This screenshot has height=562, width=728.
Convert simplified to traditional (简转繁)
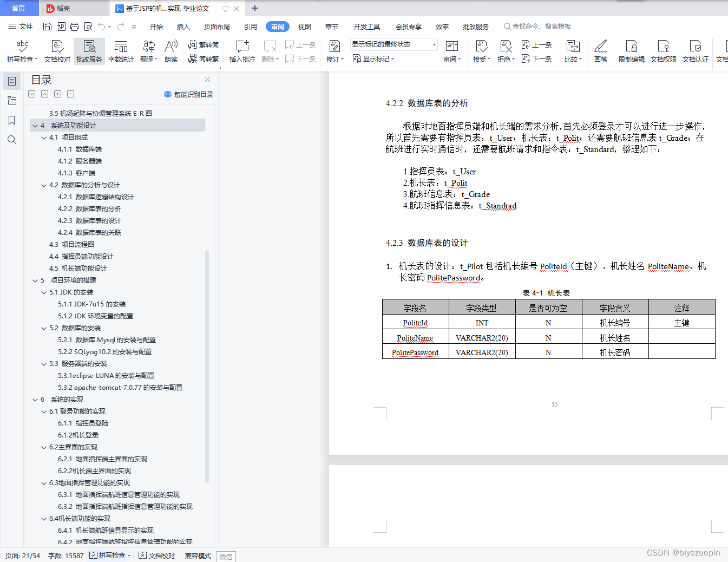coord(204,58)
